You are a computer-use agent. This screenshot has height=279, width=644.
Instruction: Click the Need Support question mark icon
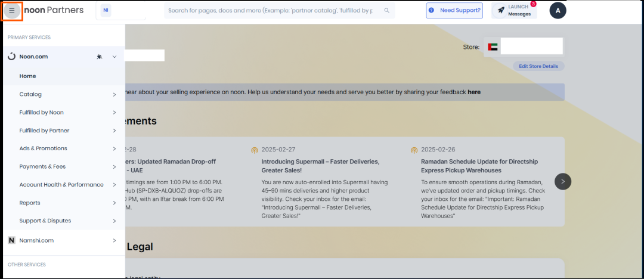[x=431, y=10]
